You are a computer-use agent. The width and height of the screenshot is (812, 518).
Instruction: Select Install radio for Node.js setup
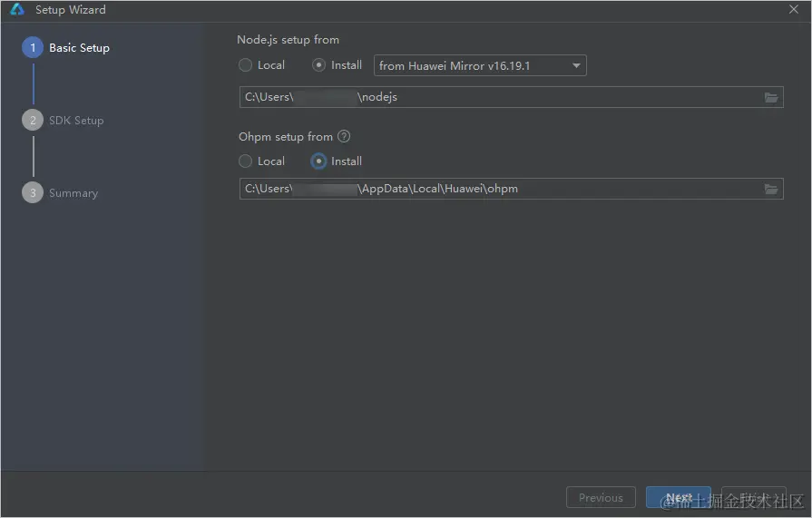pyautogui.click(x=318, y=65)
